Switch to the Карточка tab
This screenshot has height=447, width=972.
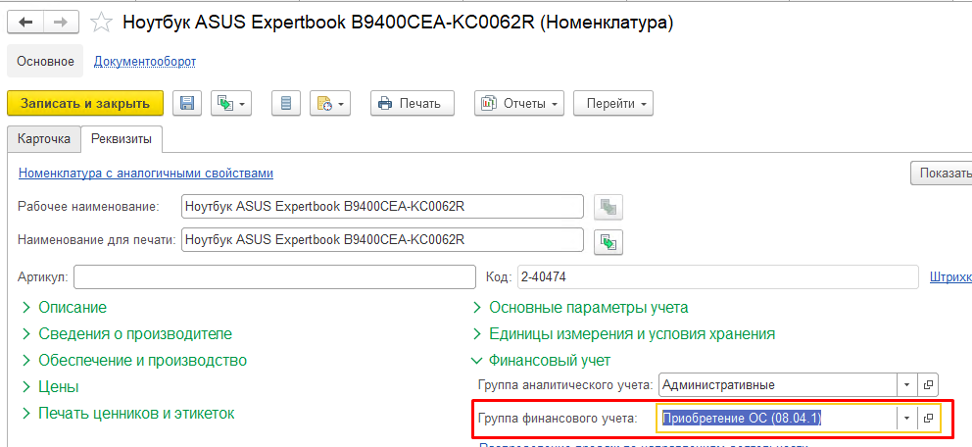point(44,139)
